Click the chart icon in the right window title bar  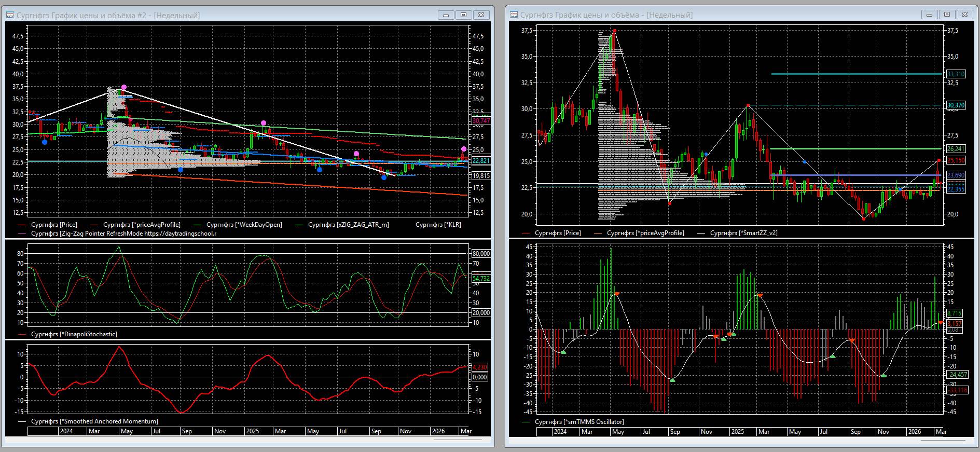coord(514,15)
